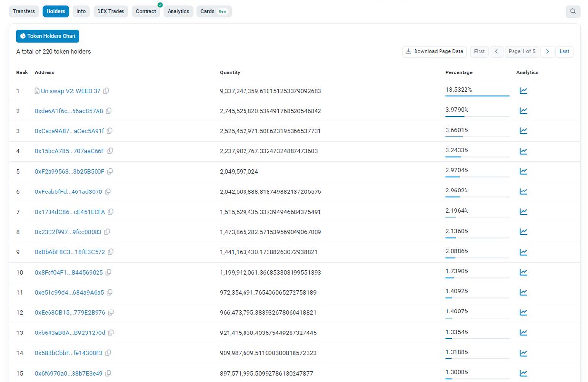Screen dimensions: 588x382
Task: Copy address 0xF2b99563...3b25B500F
Action: click(110, 171)
